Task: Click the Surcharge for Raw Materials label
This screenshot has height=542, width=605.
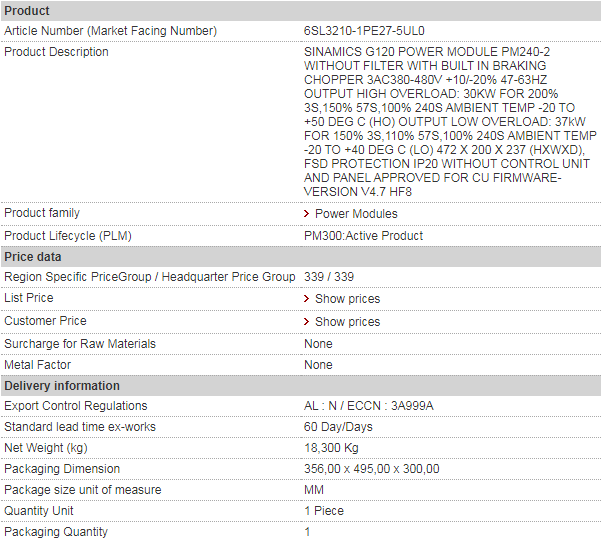Action: (x=80, y=344)
